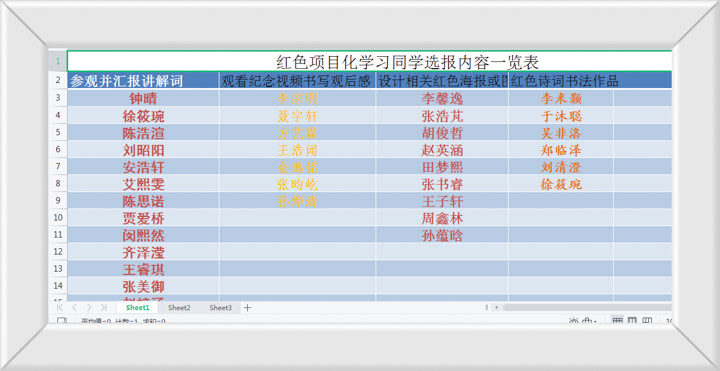Go to the next sheet with the arrow
The image size is (720, 371).
tap(89, 307)
